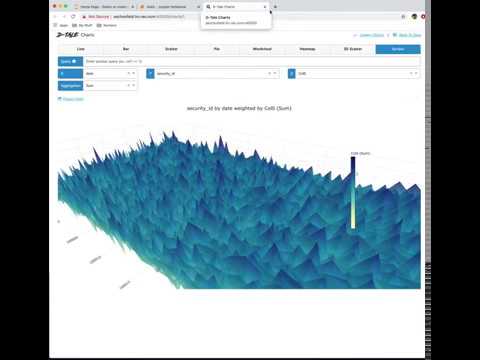Viewport: 480px width, 360px height.
Task: Click the Not Secure warning indicator
Action: tap(96, 16)
